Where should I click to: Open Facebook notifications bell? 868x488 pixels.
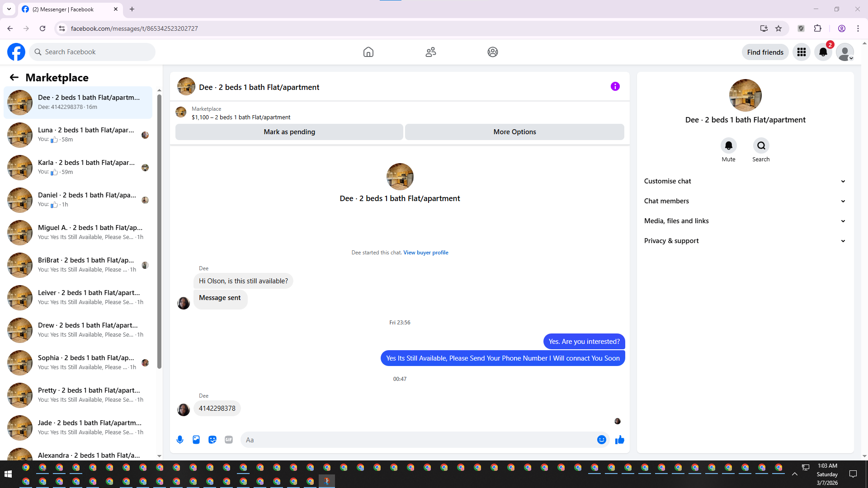(x=823, y=52)
